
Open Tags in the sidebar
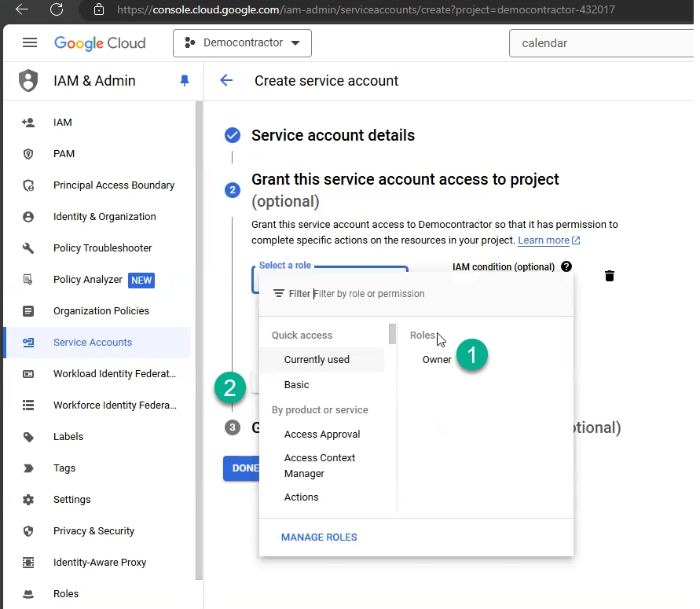pyautogui.click(x=64, y=468)
